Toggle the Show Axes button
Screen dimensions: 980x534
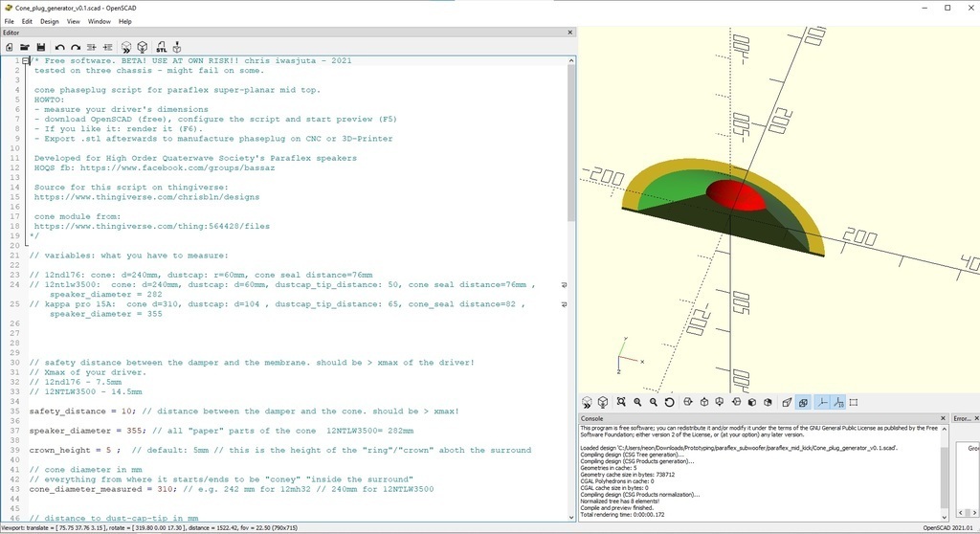821,403
